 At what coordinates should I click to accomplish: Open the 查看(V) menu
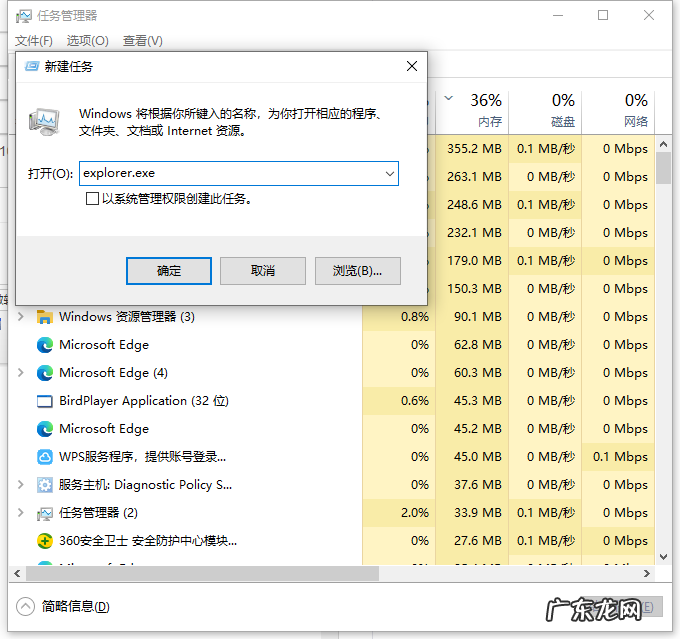[143, 41]
